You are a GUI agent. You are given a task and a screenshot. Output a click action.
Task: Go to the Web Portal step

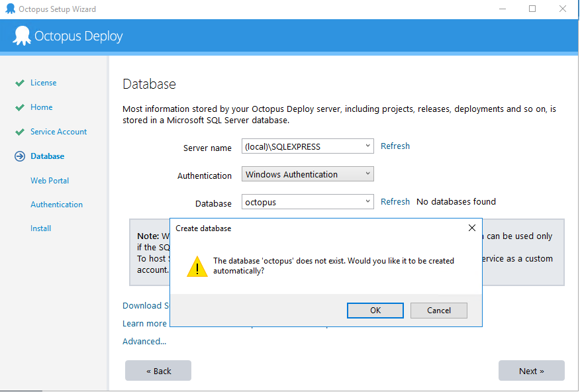click(x=50, y=181)
